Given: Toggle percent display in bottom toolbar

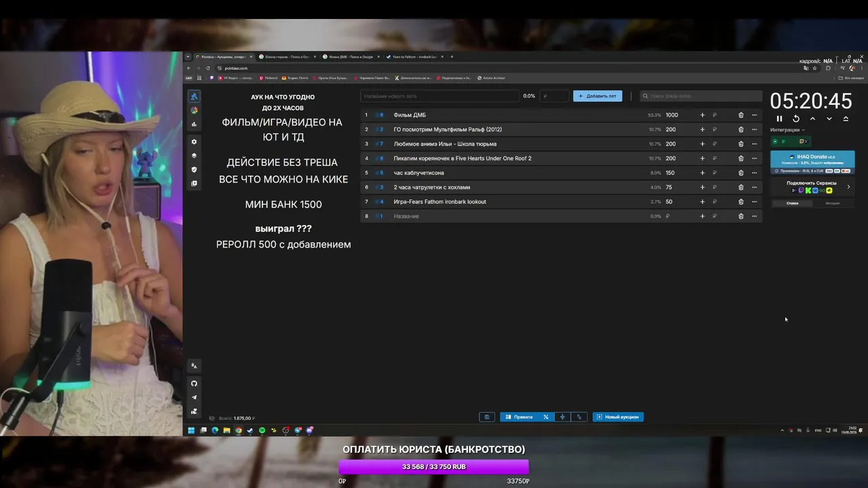Looking at the screenshot, I should point(545,417).
